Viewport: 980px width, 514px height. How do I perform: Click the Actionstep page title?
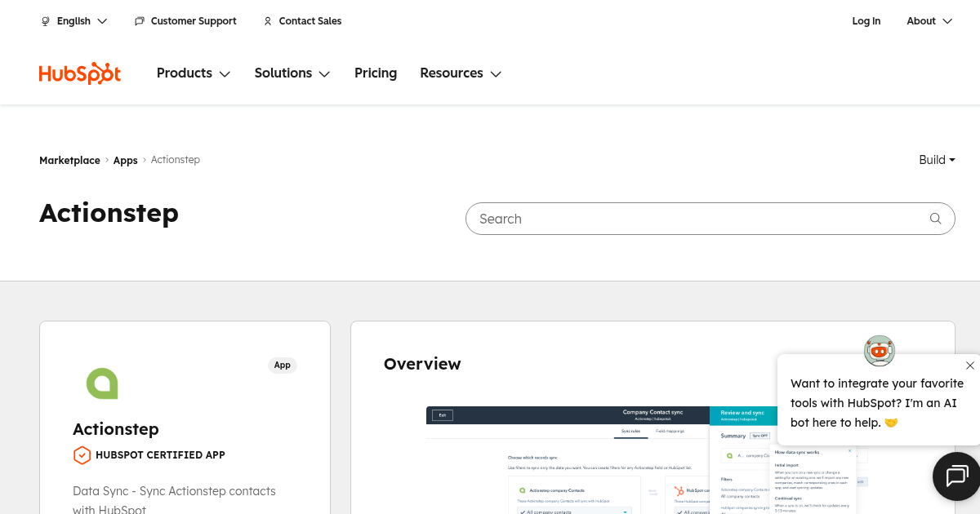pyautogui.click(x=109, y=213)
